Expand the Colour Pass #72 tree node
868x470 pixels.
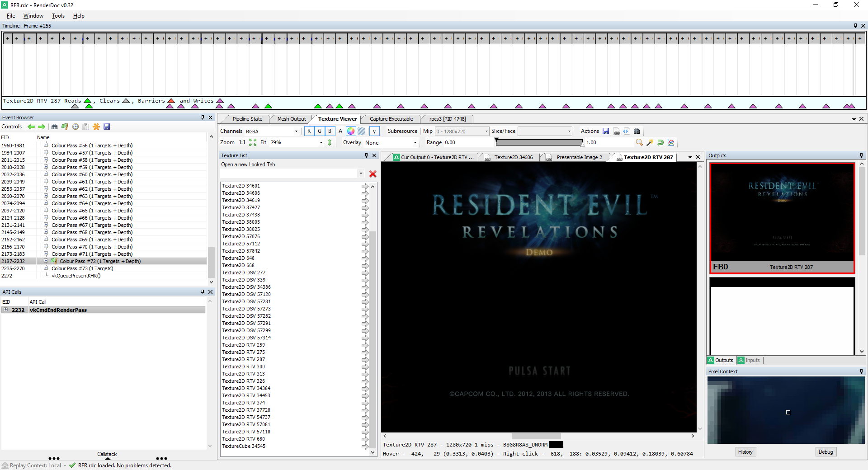tap(46, 261)
